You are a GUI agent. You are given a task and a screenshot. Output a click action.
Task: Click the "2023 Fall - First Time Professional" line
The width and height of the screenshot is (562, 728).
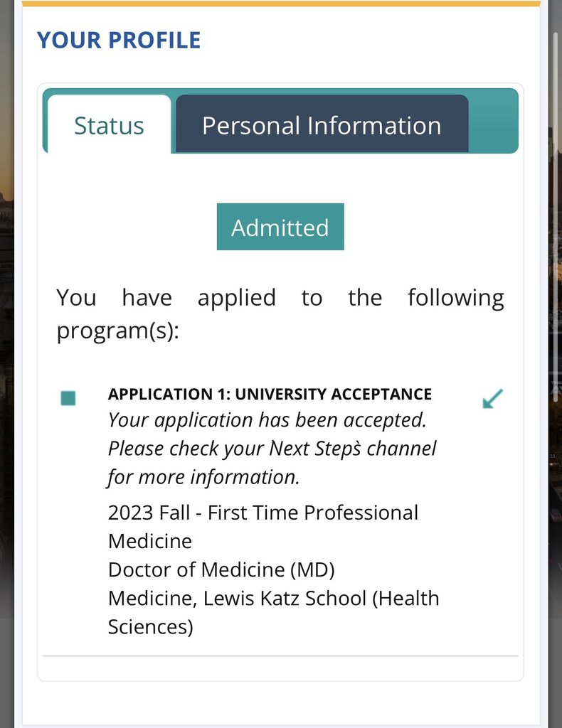click(x=263, y=513)
